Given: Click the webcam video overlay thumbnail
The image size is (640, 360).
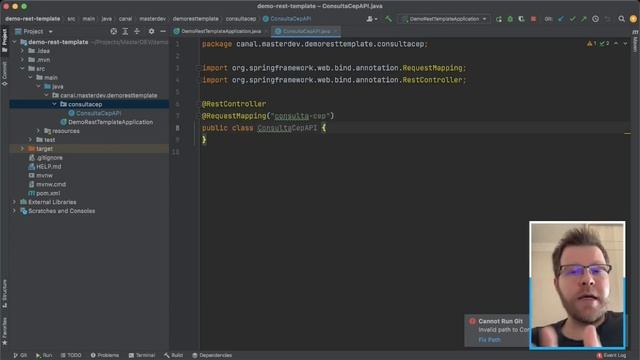Looking at the screenshot, I should [577, 285].
